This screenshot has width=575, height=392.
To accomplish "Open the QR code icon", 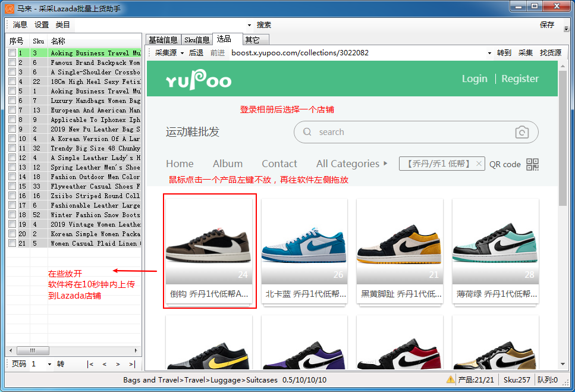I will click(532, 164).
